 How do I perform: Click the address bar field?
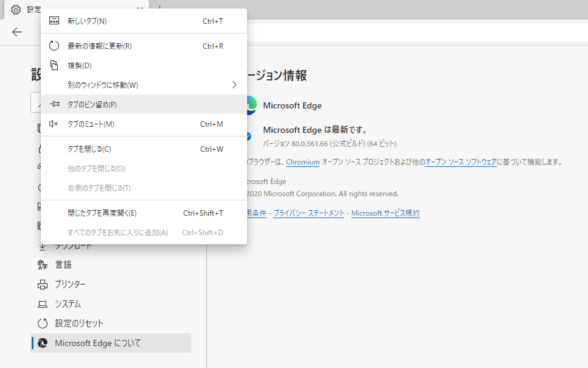click(x=418, y=32)
